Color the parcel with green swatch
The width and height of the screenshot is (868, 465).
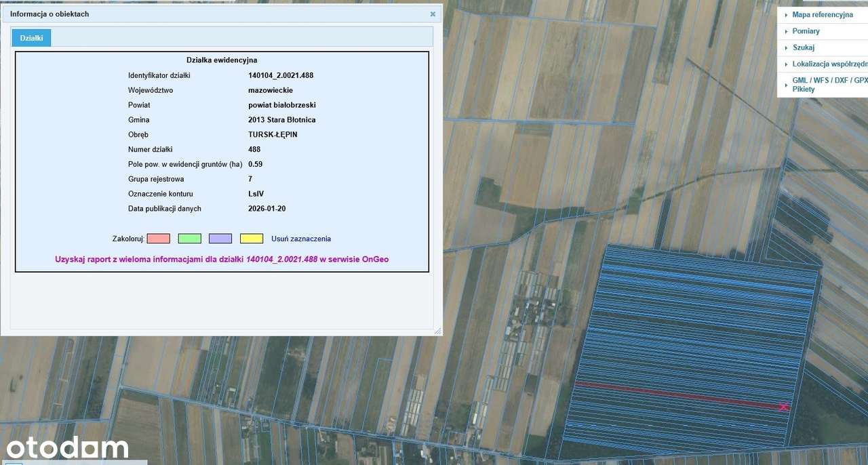coord(189,239)
